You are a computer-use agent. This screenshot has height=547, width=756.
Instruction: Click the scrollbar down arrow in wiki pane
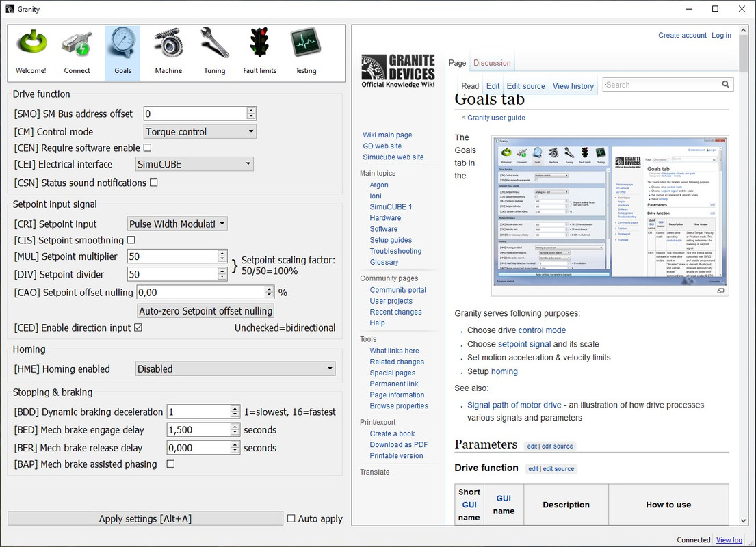point(743,520)
